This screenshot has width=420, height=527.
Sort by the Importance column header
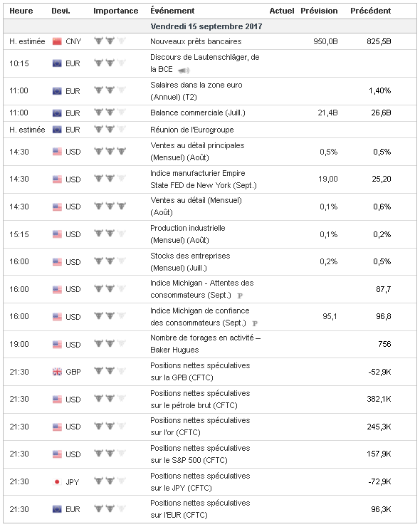pos(116,11)
